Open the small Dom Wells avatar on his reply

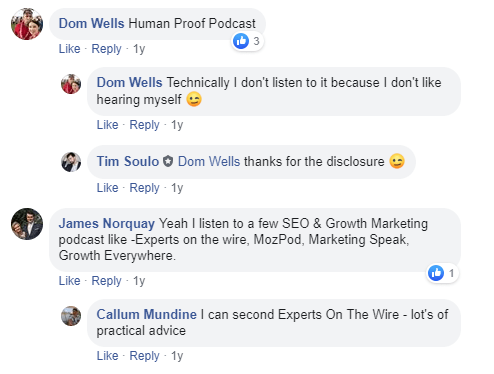point(71,84)
